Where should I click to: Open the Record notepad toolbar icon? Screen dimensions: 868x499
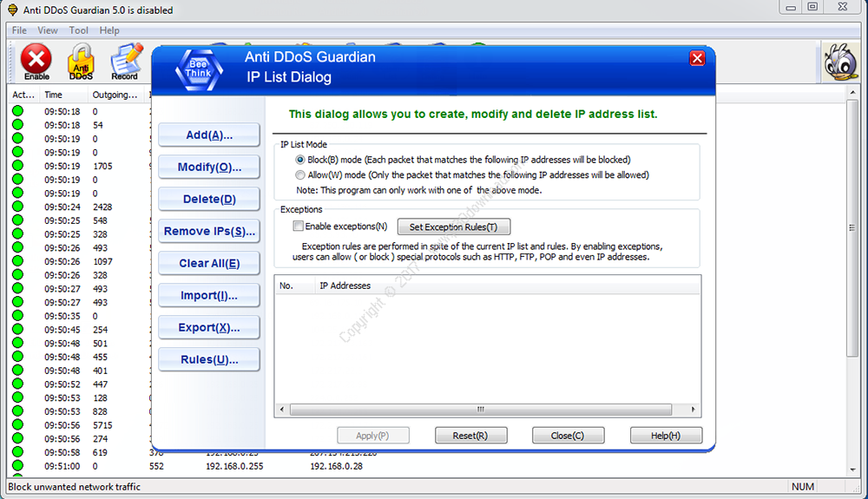[125, 62]
